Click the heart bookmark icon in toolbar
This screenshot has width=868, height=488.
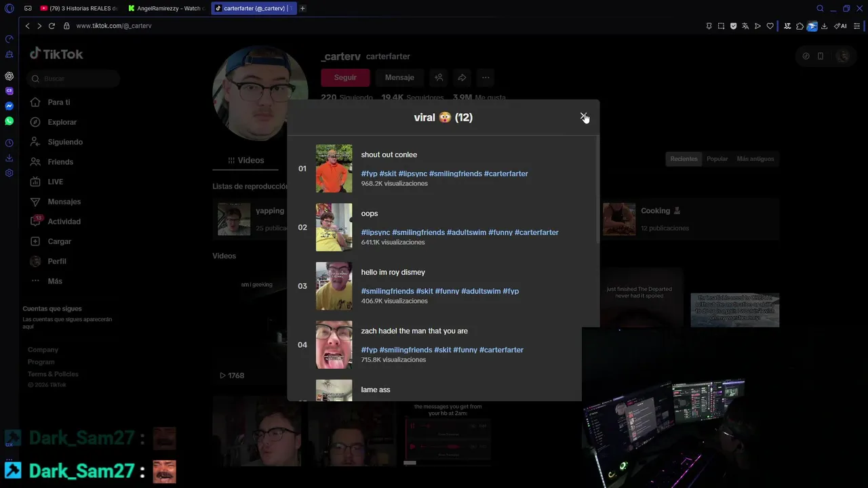pos(770,26)
